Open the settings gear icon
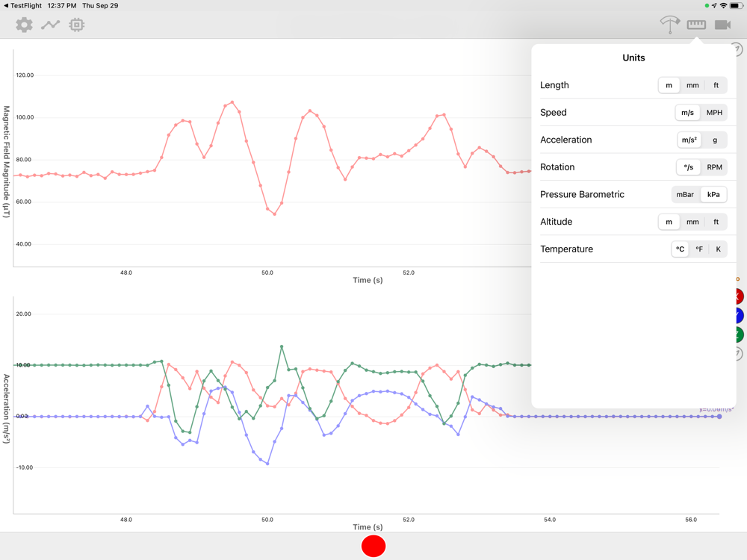 point(24,25)
